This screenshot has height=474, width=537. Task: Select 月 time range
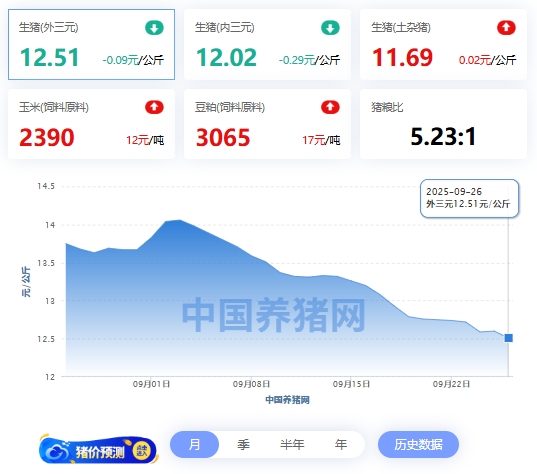click(x=194, y=445)
